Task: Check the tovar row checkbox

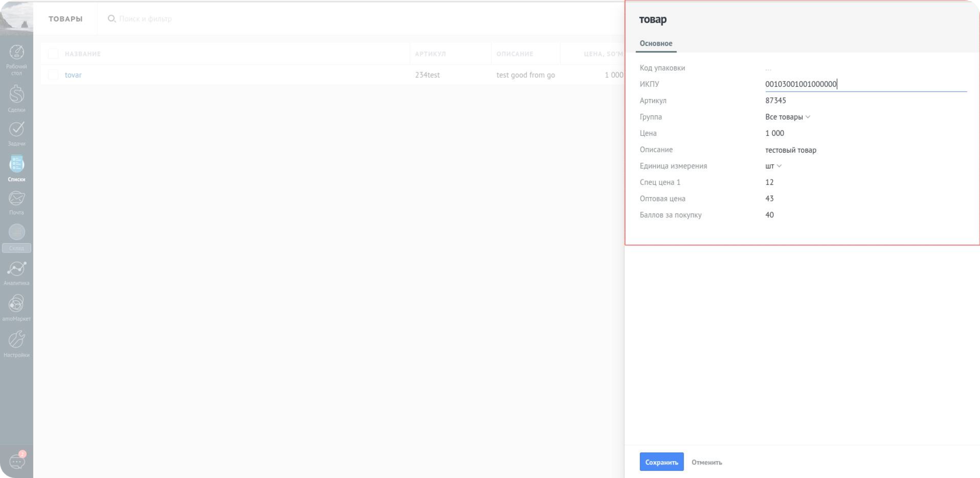Action: pos(53,75)
